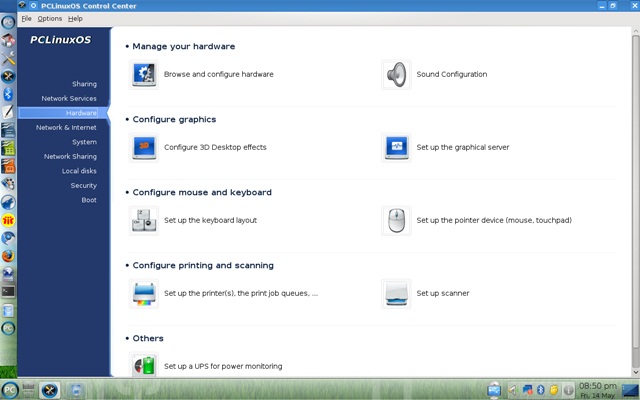Launch Firefox from the left dock
The image size is (640, 400).
pyautogui.click(x=8, y=256)
